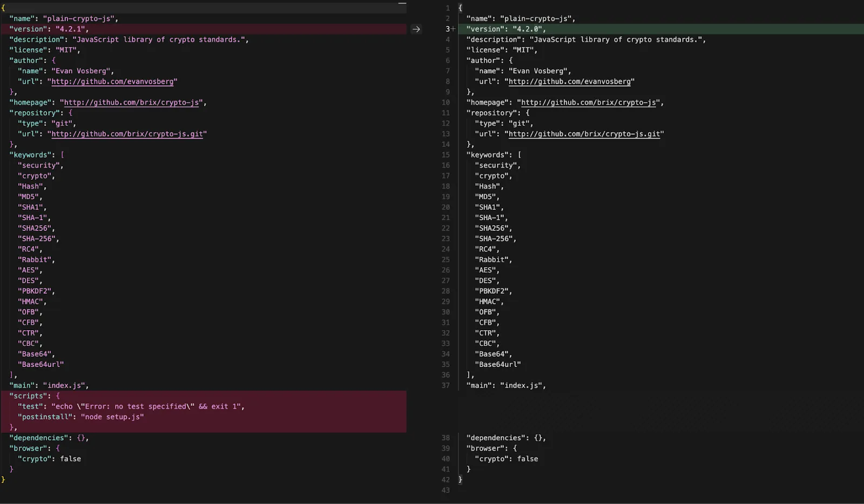Open crypto-js.git repository URL in left pane
The height and width of the screenshot is (504, 864).
(x=127, y=134)
